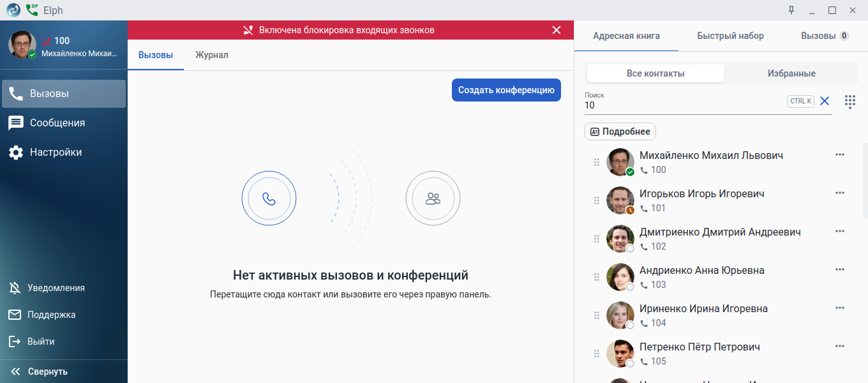Click avatar of Игорьков Игорь Игоревич
The height and width of the screenshot is (383, 868).
[620, 200]
